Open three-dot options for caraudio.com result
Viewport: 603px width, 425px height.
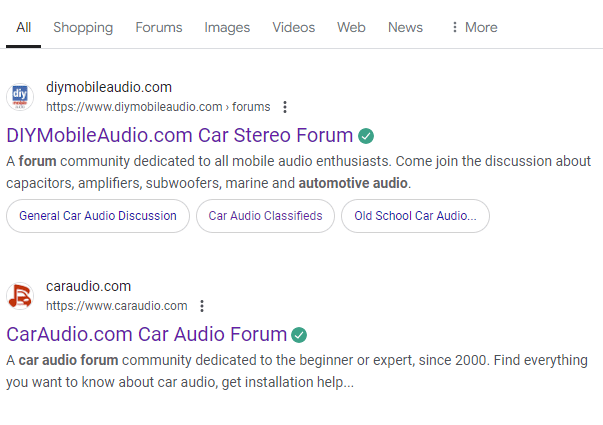pyautogui.click(x=202, y=306)
